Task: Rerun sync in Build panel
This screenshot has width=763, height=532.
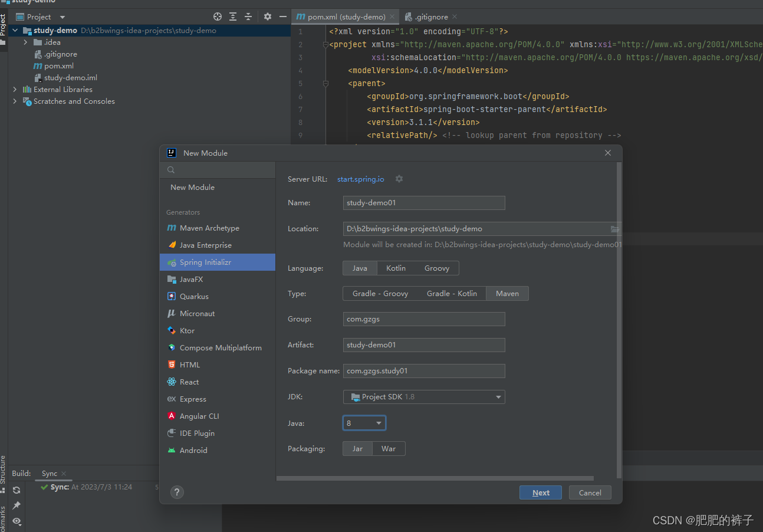Action: tap(17, 490)
